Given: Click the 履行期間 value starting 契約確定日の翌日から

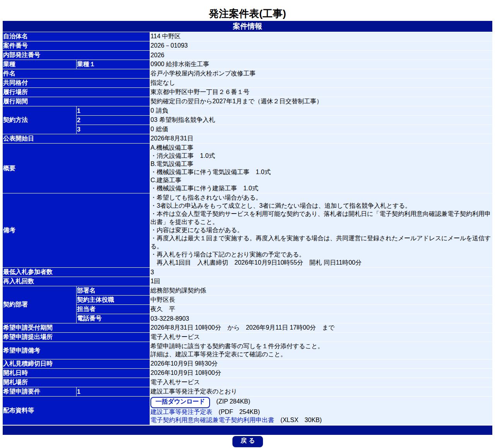Looking at the screenshot, I should pyautogui.click(x=236, y=101).
